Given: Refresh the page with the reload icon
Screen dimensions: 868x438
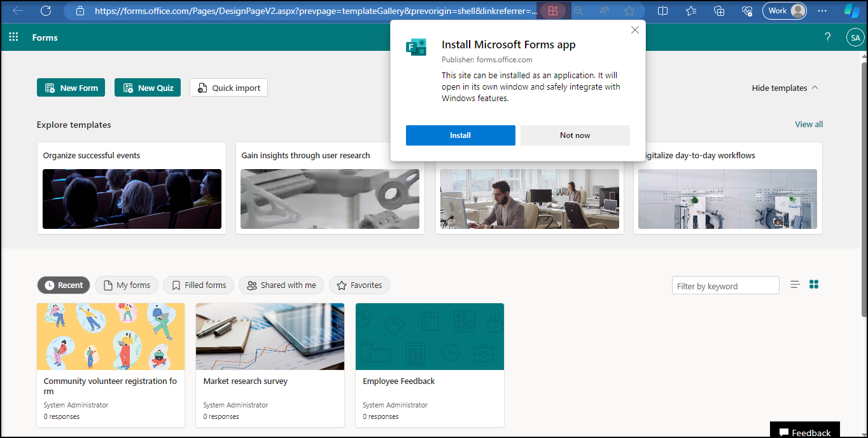Looking at the screenshot, I should (x=46, y=11).
